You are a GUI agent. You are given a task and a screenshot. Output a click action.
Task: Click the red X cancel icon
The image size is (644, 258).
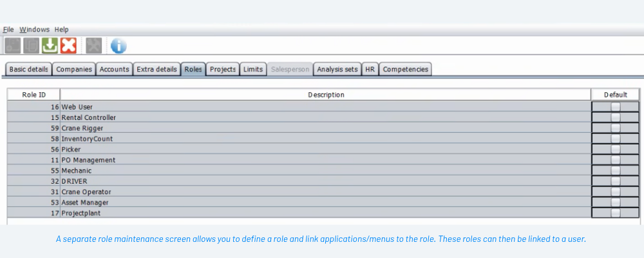click(68, 46)
